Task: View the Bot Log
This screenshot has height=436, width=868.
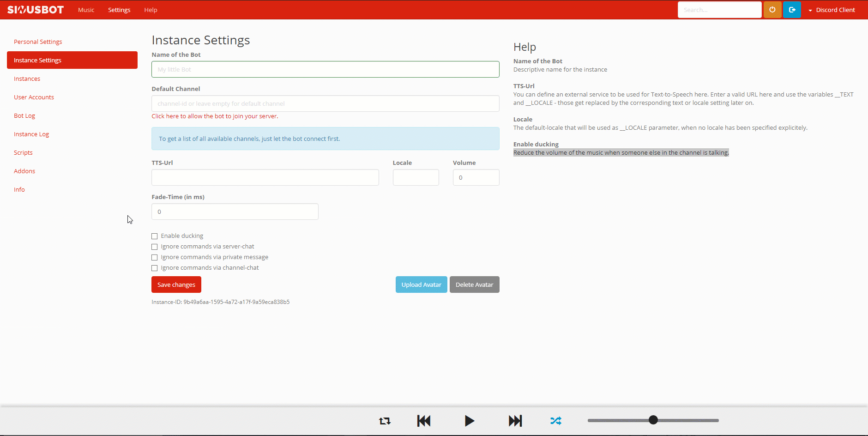Action: coord(72,115)
